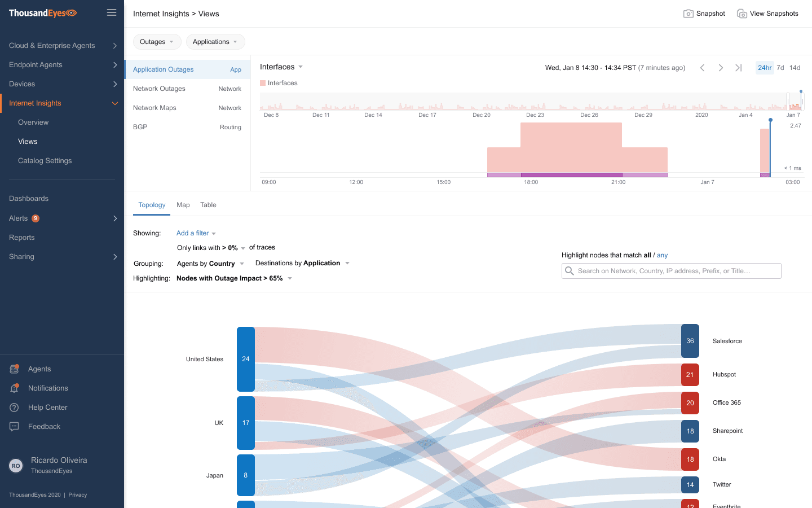Screen dimensions: 812x508
Task: Enable the 14d time range
Action: (795, 67)
